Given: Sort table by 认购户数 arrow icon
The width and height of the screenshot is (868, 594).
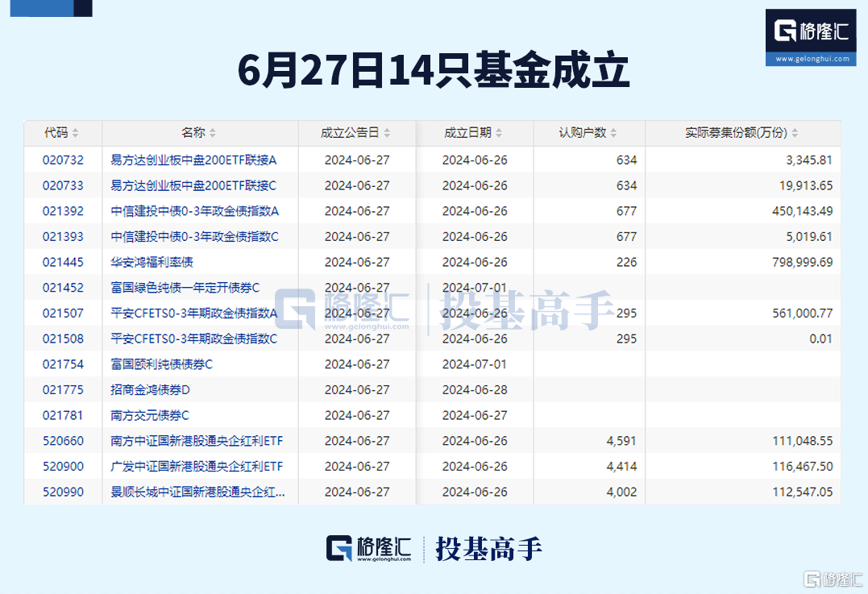Looking at the screenshot, I should click(613, 133).
